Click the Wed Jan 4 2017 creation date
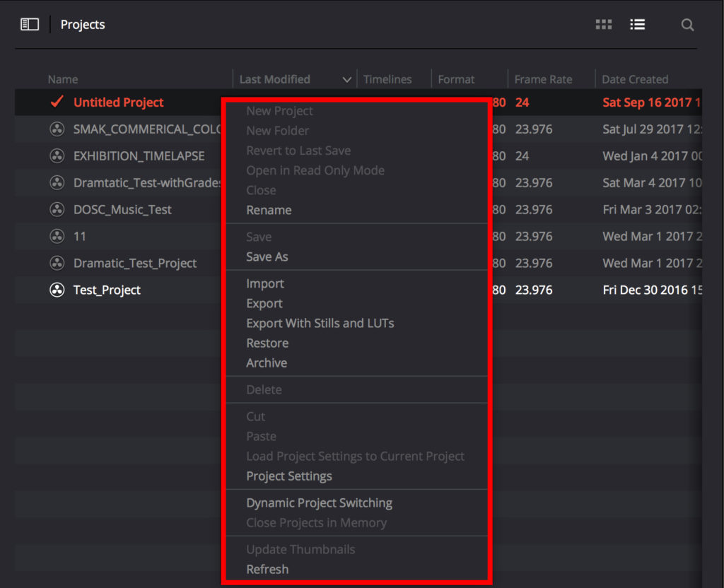Image resolution: width=724 pixels, height=588 pixels. (x=652, y=156)
